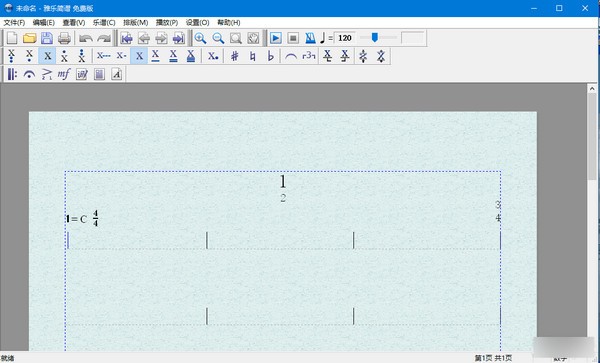This screenshot has height=363, width=600.
Task: Go to the next page
Action: click(161, 38)
